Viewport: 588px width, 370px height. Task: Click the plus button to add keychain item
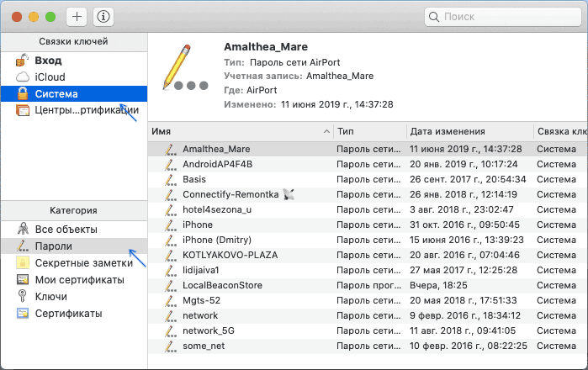coord(77,17)
